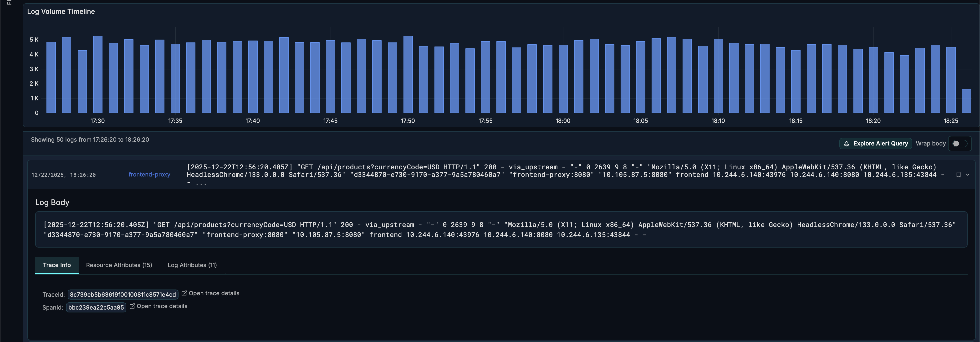Screen dimensions: 980x342
Task: Click the external-link icon beside the TraceId
Action: [x=184, y=293]
